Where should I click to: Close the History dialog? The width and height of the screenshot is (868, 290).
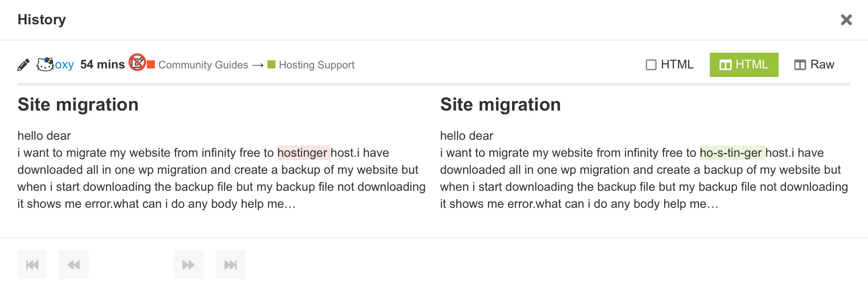pyautogui.click(x=846, y=20)
